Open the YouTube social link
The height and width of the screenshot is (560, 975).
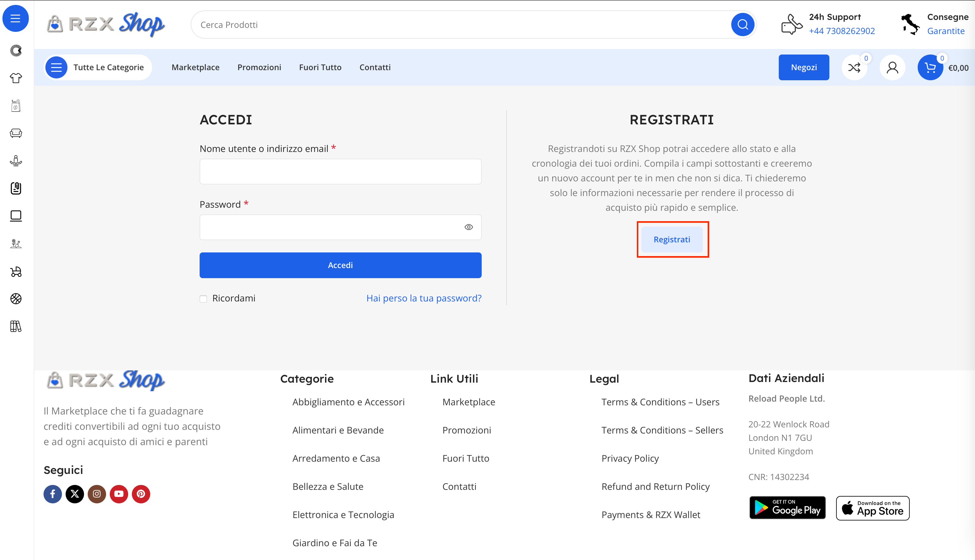(119, 494)
